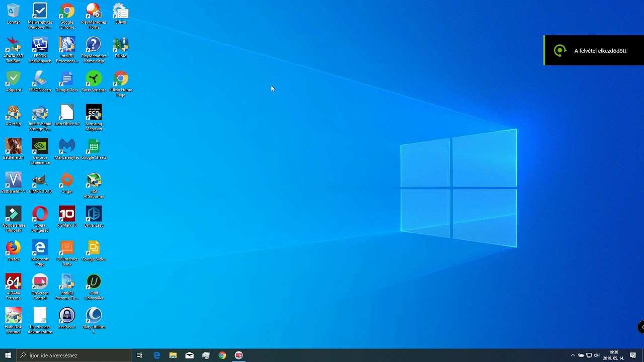Select the KeePass 2 shortcut
The image size is (644, 362).
67,318
